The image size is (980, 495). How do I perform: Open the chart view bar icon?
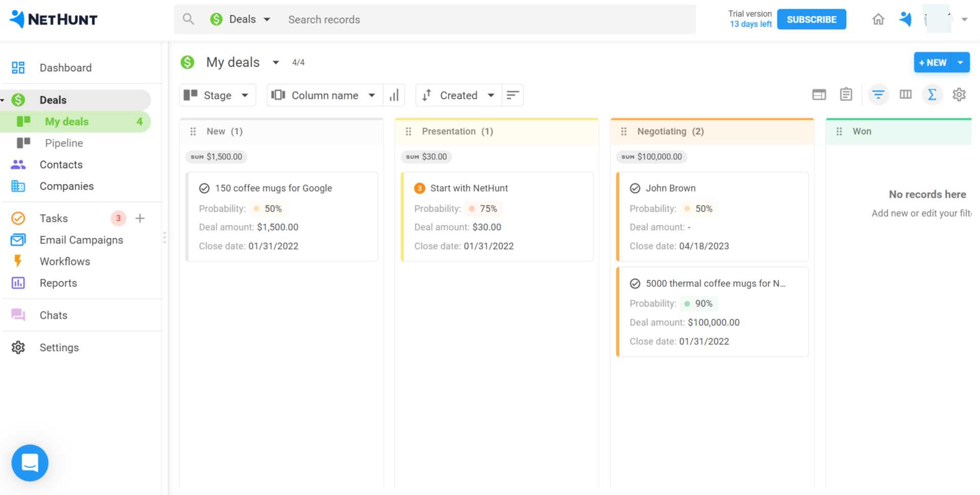click(394, 95)
